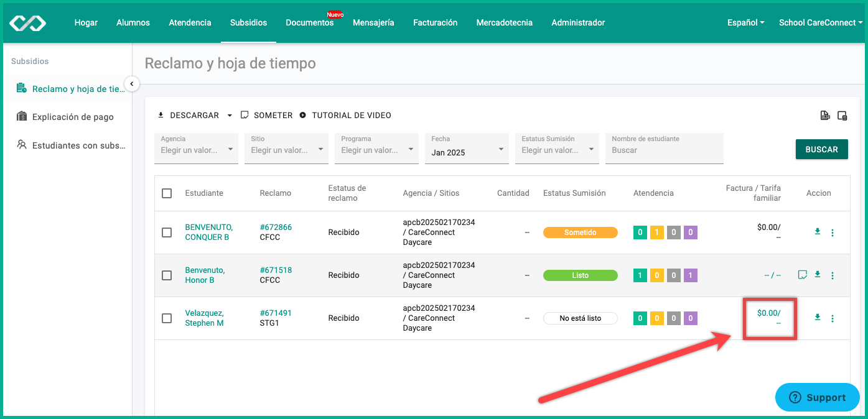The image size is (868, 419).
Task: Go to the Hogar menu
Action: (x=86, y=22)
